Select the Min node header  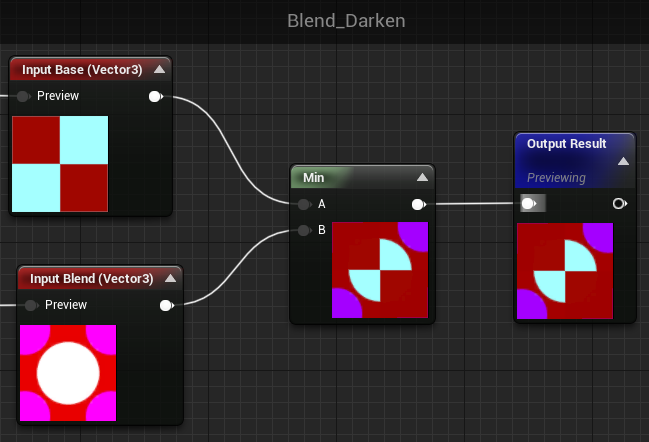pyautogui.click(x=363, y=177)
